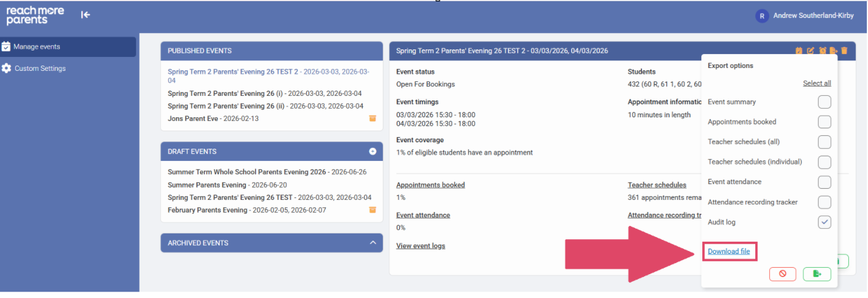
Task: Check the Event summary checkbox
Action: point(824,102)
